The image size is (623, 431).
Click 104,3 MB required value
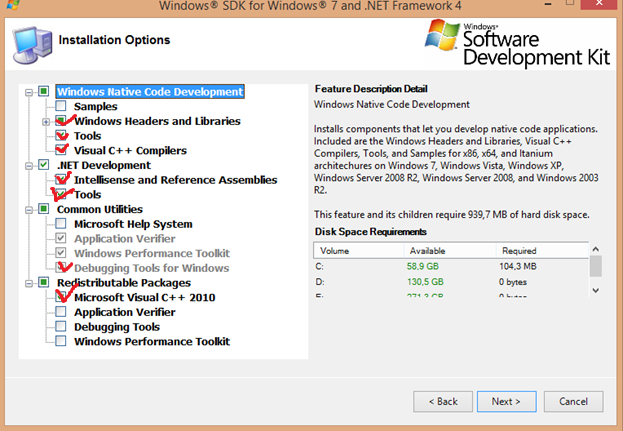[x=518, y=266]
